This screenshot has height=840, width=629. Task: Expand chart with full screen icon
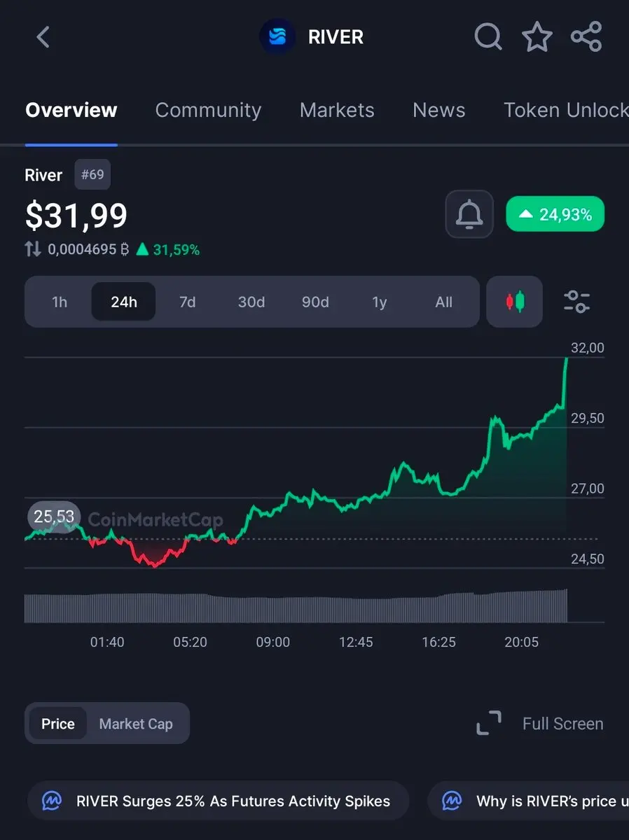489,723
